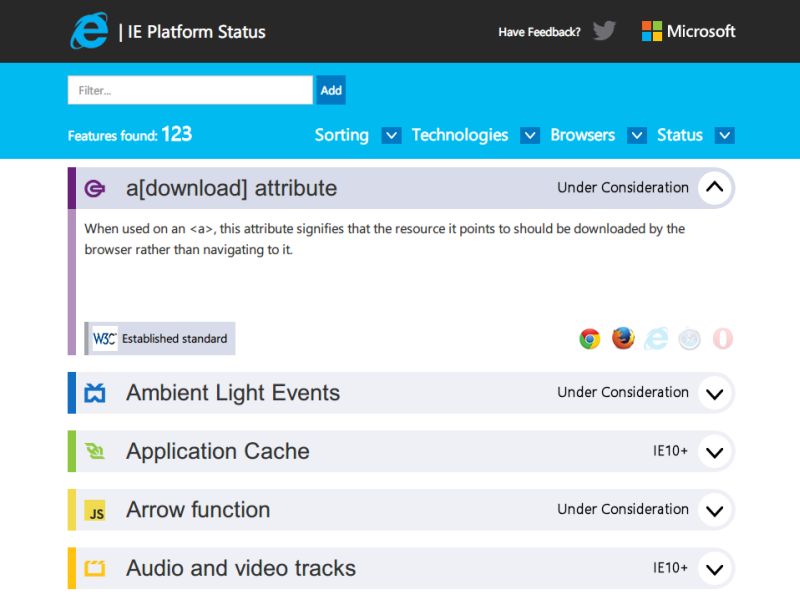This screenshot has height=600, width=800.
Task: Open the Status dropdown arrow
Action: (724, 135)
